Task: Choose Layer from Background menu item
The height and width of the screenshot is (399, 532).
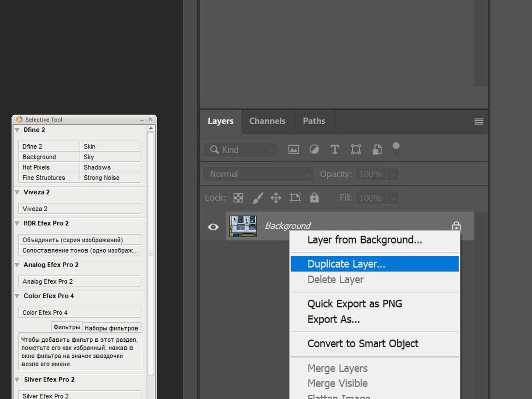Action: point(374,240)
